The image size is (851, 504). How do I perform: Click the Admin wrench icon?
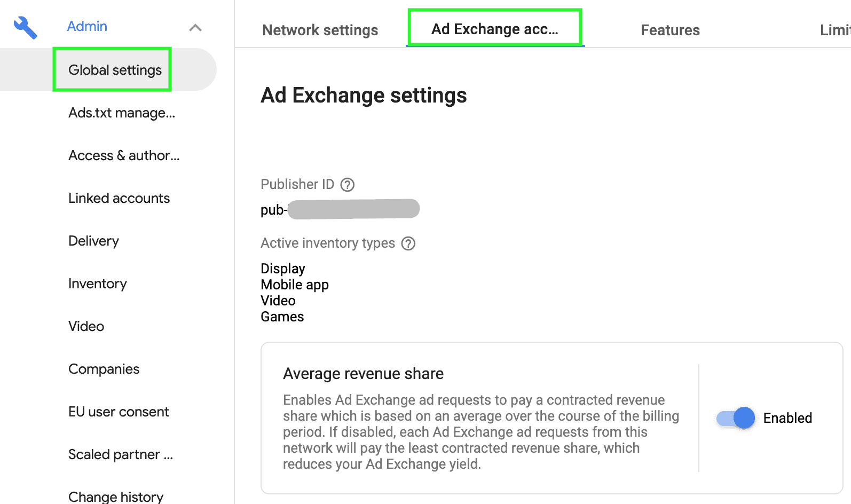point(25,27)
